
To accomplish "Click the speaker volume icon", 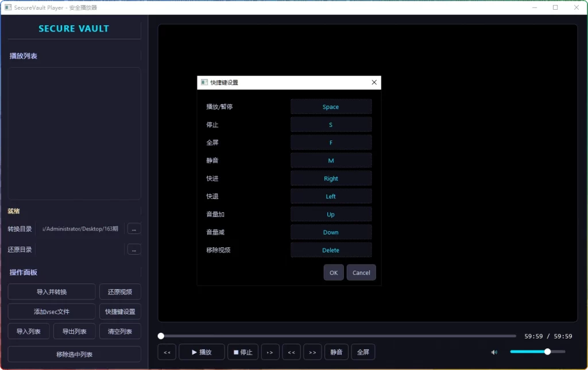I will 494,352.
